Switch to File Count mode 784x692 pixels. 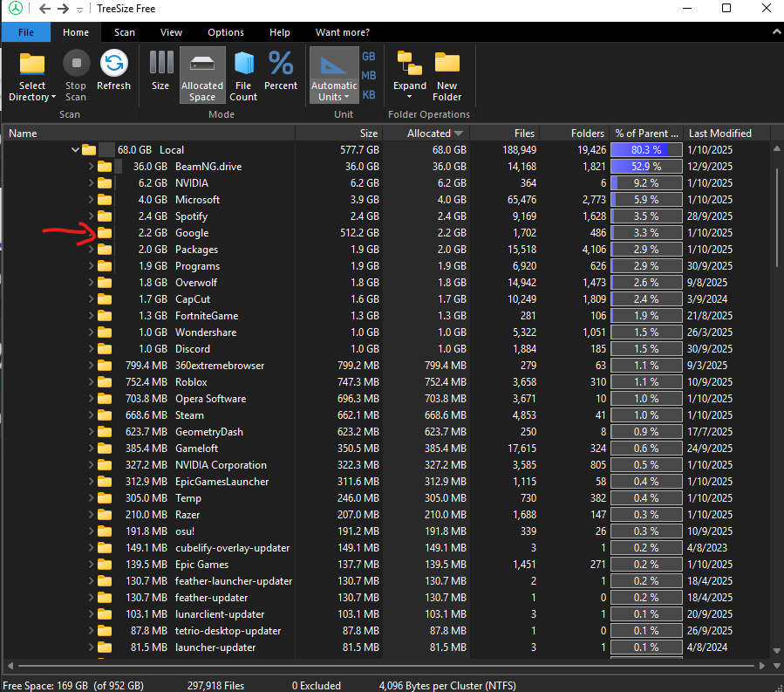(243, 76)
